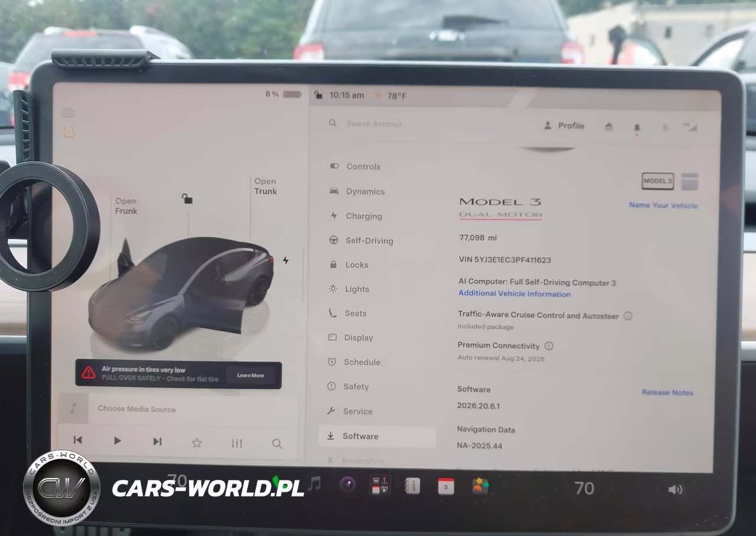Play media
Image resolution: width=756 pixels, height=536 pixels.
pos(118,440)
